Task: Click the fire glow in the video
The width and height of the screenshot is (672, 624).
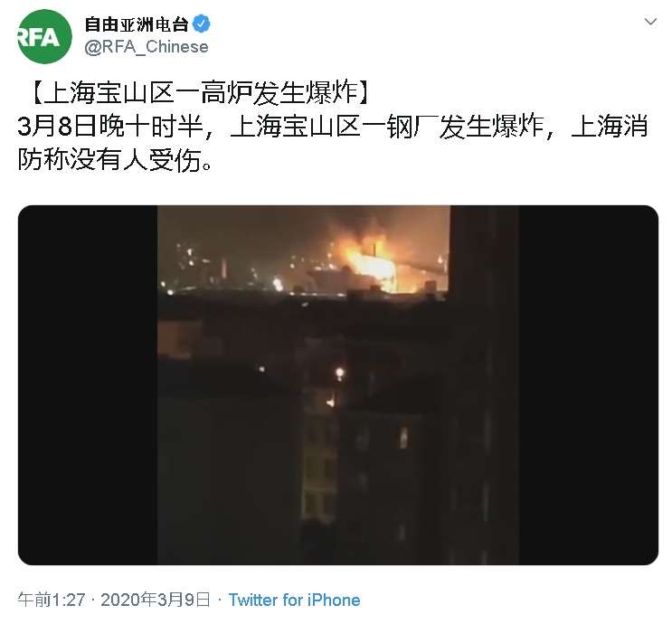Action: tap(372, 260)
